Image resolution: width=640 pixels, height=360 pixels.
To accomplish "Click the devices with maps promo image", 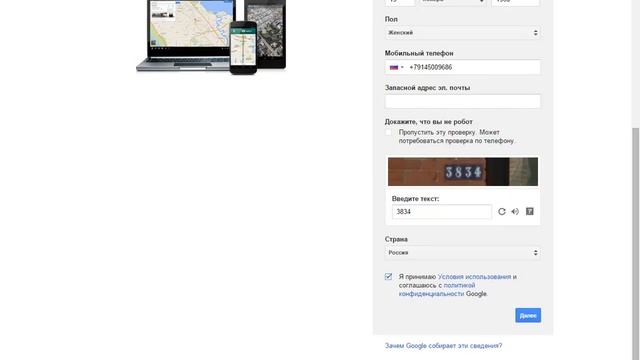I will coord(211,37).
